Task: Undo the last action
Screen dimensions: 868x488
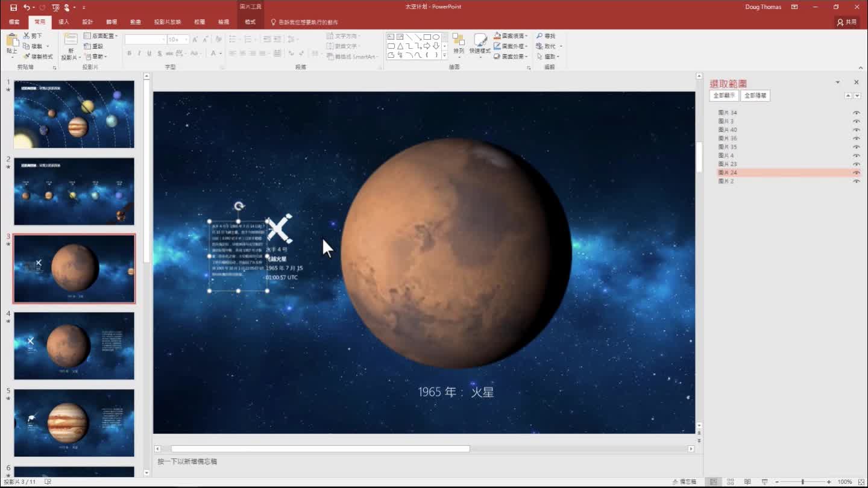Action: click(x=27, y=7)
